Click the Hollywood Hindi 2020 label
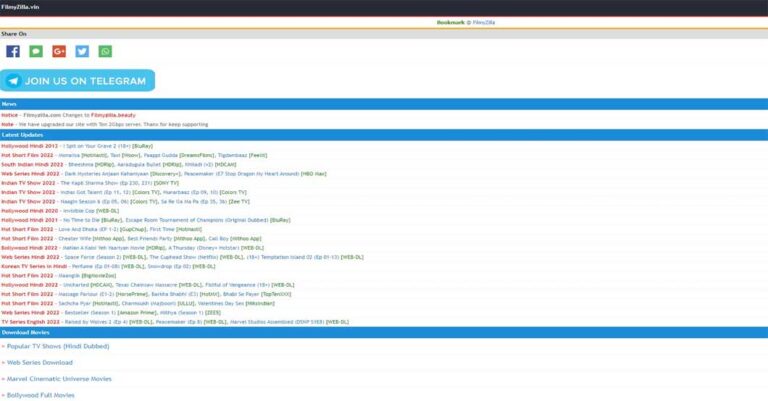This screenshot has width=768, height=401. (29, 211)
